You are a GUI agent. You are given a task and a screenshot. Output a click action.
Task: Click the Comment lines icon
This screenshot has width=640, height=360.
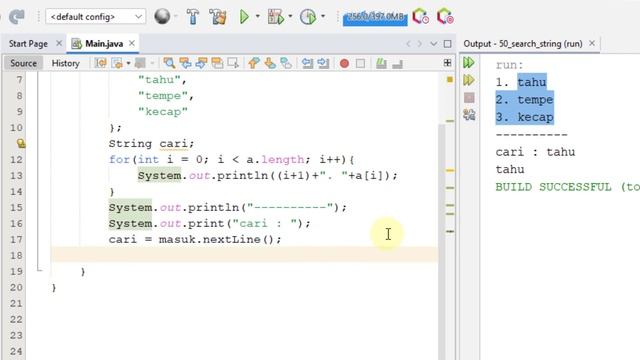point(381,63)
